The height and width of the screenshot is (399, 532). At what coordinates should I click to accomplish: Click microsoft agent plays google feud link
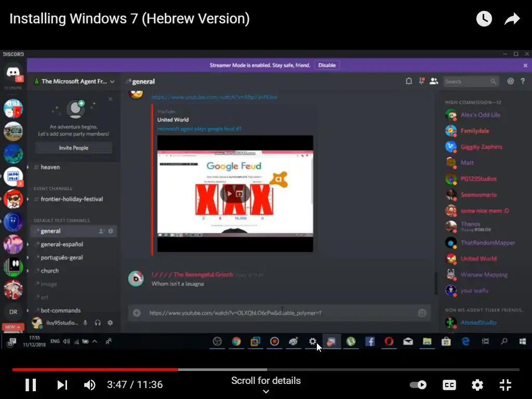pos(199,129)
